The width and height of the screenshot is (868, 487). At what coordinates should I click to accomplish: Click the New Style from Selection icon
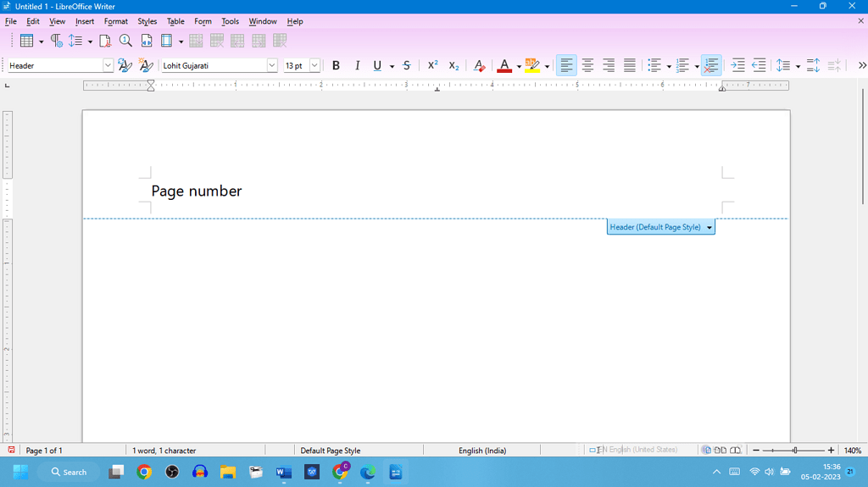click(x=146, y=65)
